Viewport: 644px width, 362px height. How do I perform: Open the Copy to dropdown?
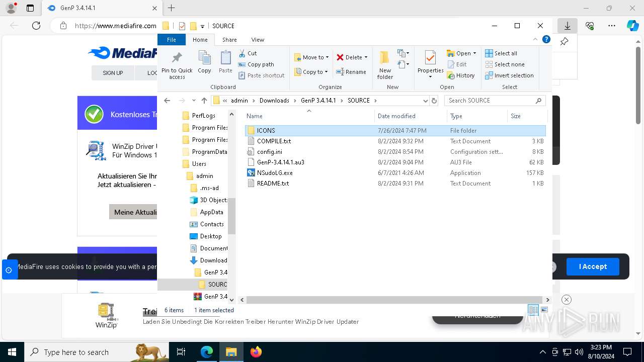[x=311, y=72]
